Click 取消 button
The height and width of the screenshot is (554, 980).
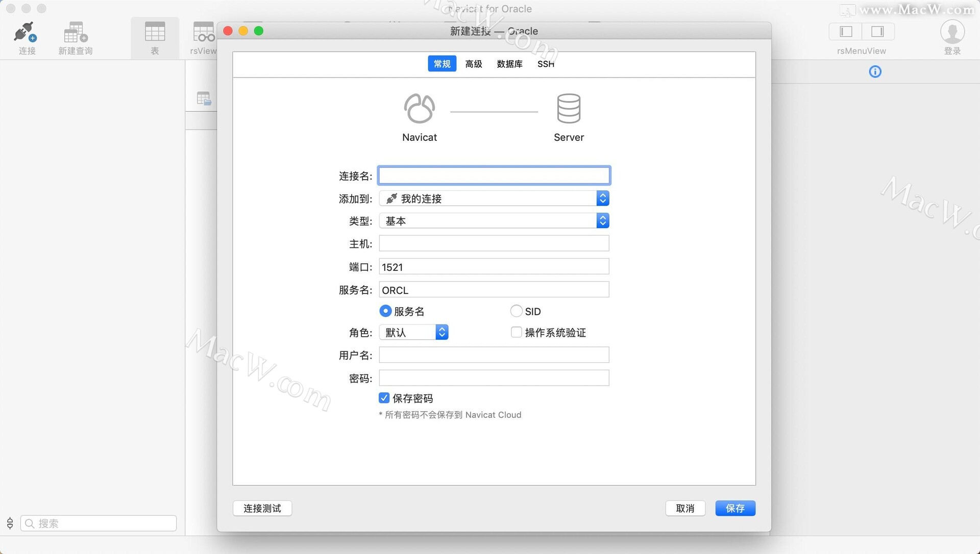[x=685, y=508]
